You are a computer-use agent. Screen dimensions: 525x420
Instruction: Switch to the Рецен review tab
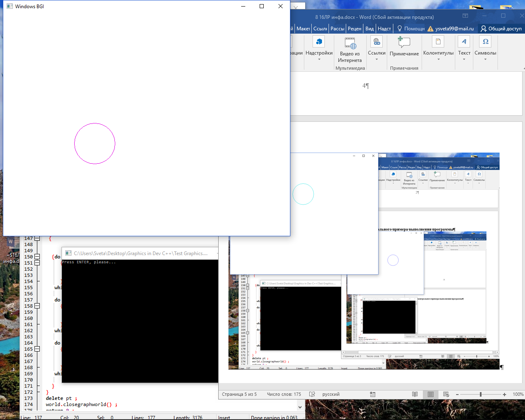[354, 29]
